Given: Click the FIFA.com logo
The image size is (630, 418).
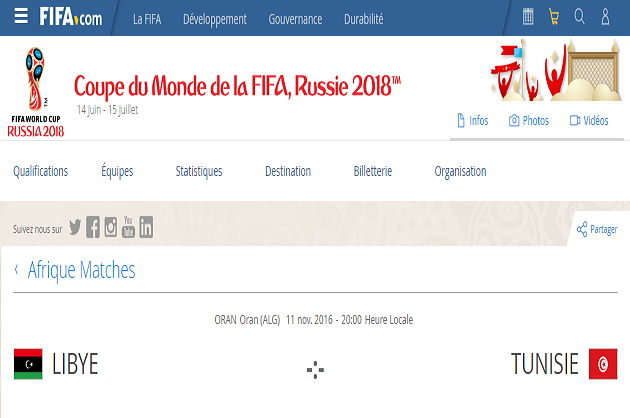Looking at the screenshot, I should coord(71,17).
